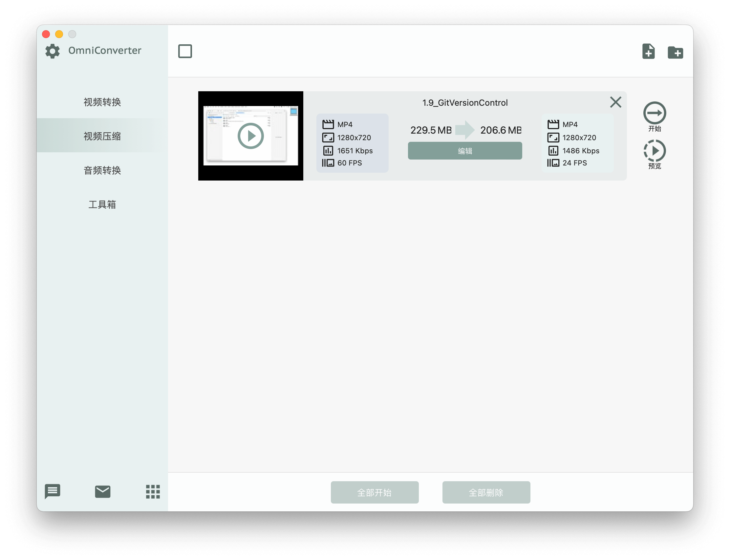Click the 1651 Kbps bitrate icon
The height and width of the screenshot is (560, 730).
point(328,151)
